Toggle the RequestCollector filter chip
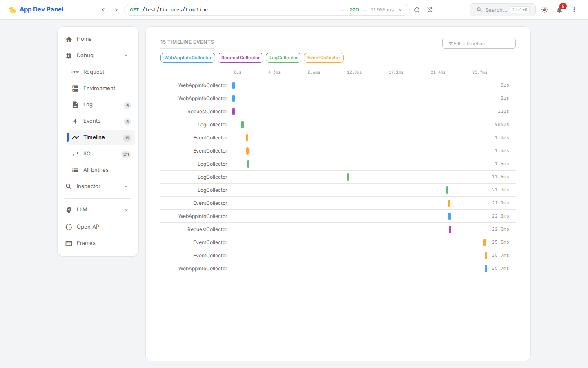 pyautogui.click(x=241, y=58)
